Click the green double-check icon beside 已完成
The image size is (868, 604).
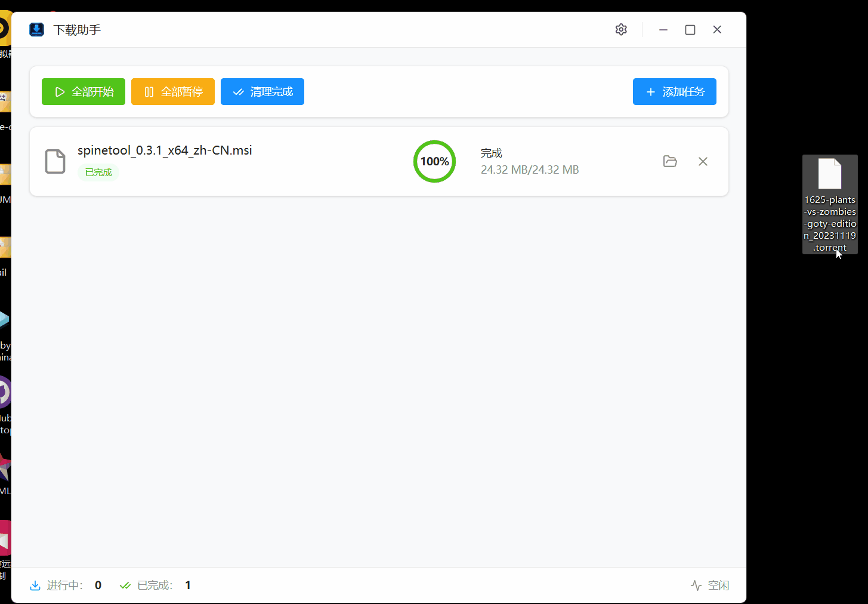pos(125,585)
